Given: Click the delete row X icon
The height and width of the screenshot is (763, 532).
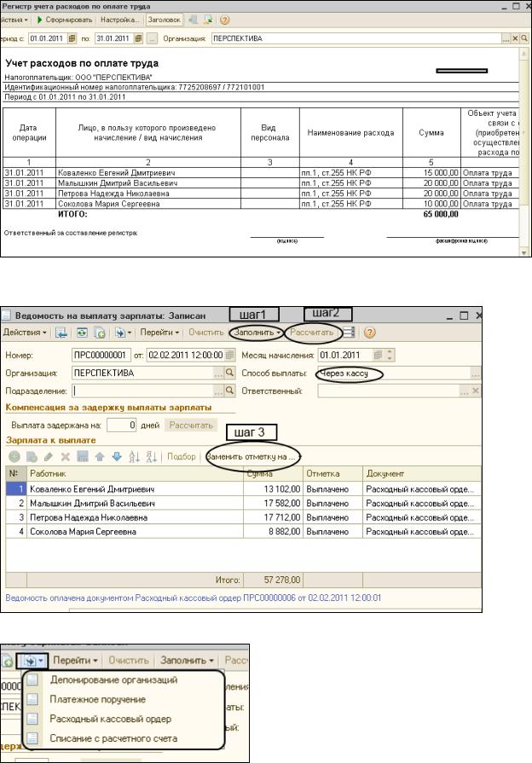Looking at the screenshot, I should (66, 456).
